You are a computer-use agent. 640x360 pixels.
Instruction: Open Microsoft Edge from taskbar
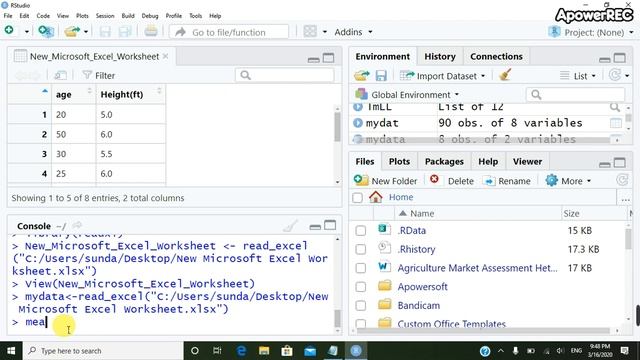pos(241,351)
